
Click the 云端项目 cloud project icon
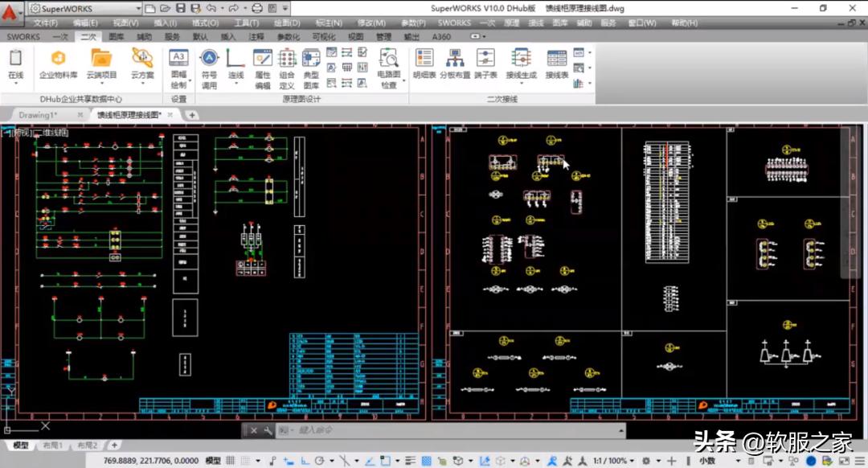[x=101, y=63]
